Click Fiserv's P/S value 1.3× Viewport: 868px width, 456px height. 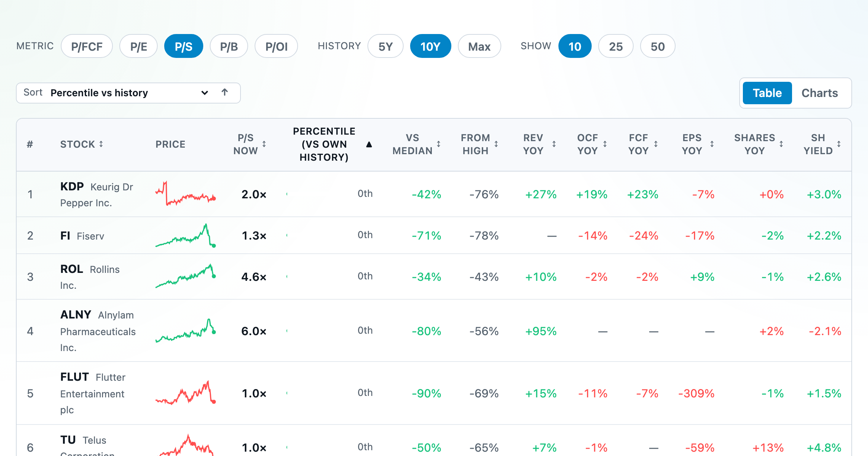[254, 236]
